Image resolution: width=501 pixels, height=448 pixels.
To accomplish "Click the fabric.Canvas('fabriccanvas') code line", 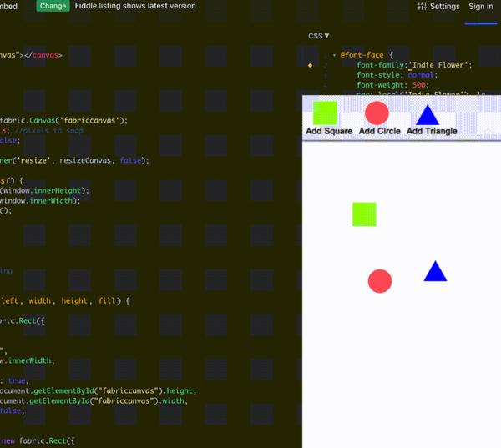I will pyautogui.click(x=64, y=121).
